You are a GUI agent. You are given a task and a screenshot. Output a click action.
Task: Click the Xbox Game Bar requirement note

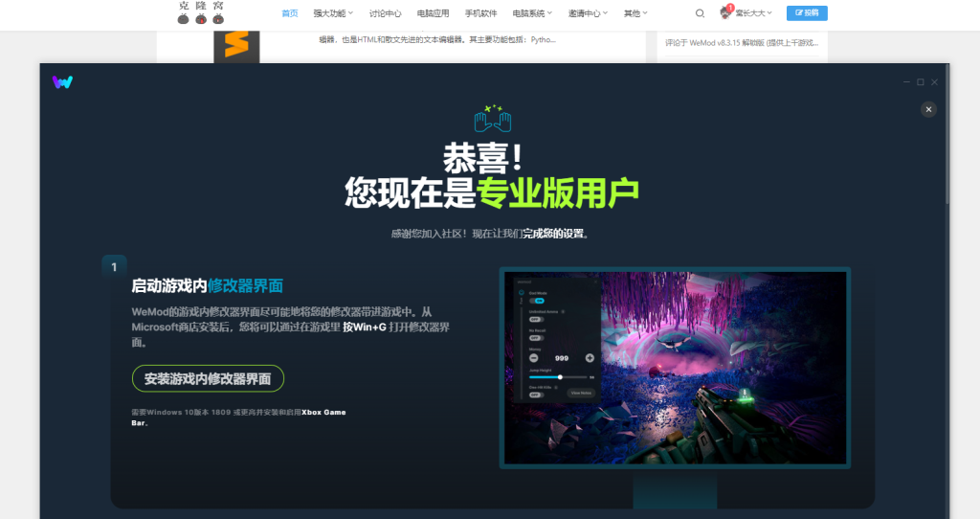point(238,417)
